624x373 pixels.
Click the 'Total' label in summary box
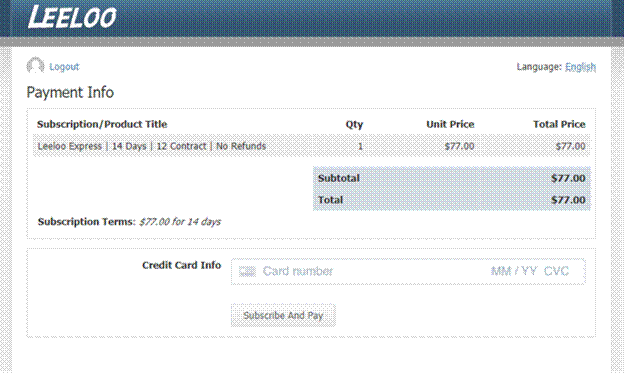point(330,200)
